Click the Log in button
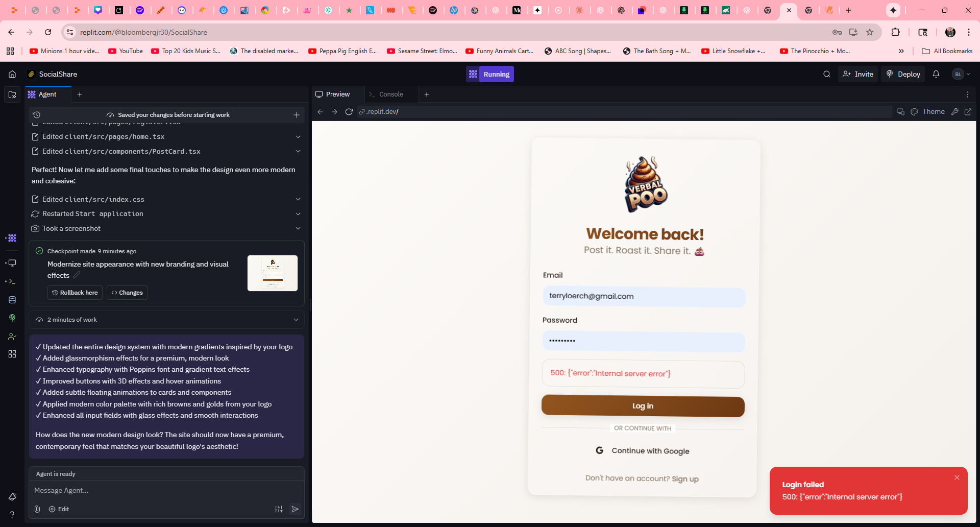 [x=643, y=406]
